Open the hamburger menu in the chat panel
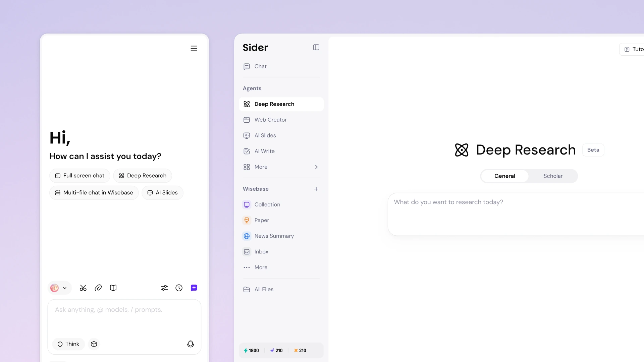Screen dimensions: 644x362 coord(194,48)
